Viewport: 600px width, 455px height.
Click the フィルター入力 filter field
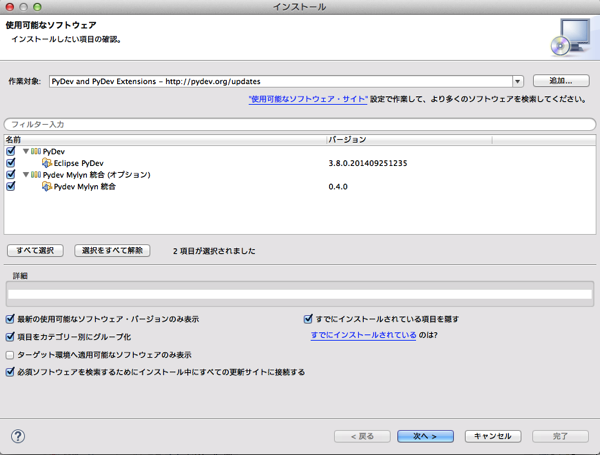(x=300, y=124)
